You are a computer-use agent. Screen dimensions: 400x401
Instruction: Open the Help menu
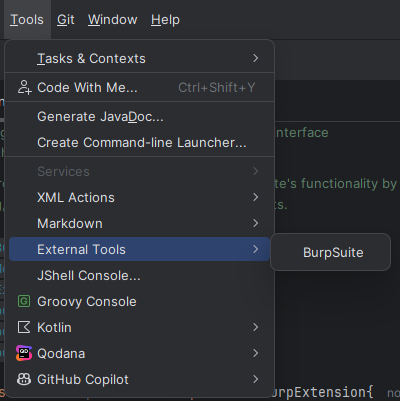165,20
